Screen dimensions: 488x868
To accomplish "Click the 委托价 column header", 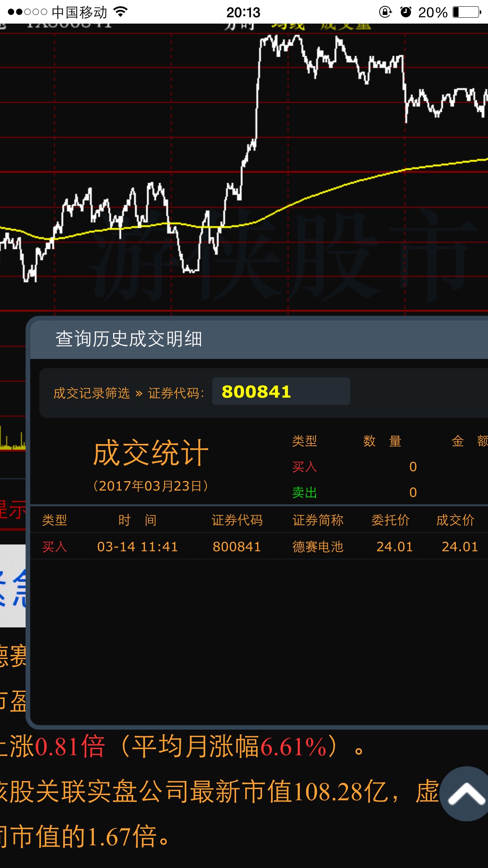I will click(391, 520).
